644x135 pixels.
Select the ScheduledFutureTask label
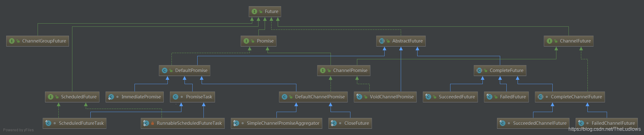coord(81,123)
